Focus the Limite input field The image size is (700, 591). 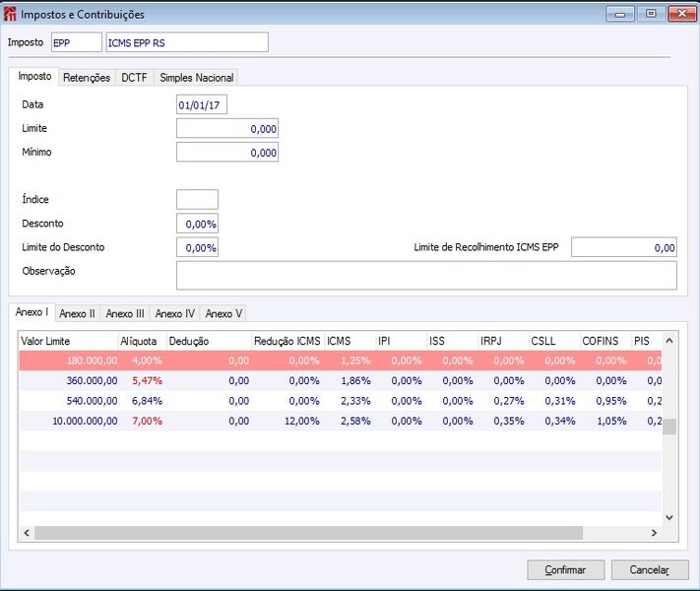pos(227,129)
